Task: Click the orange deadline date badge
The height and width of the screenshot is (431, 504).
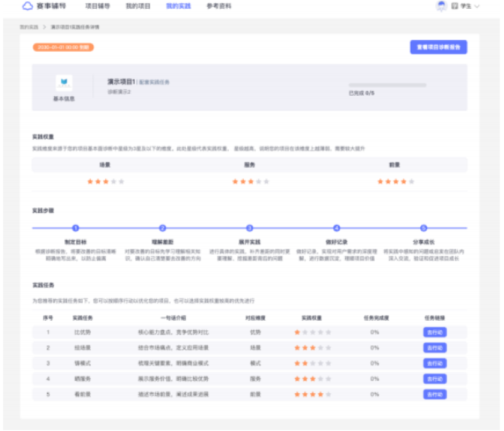Action: [x=64, y=47]
